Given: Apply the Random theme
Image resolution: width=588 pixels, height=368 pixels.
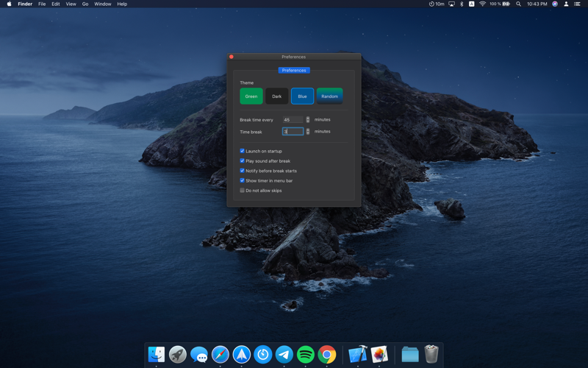Looking at the screenshot, I should [x=329, y=96].
